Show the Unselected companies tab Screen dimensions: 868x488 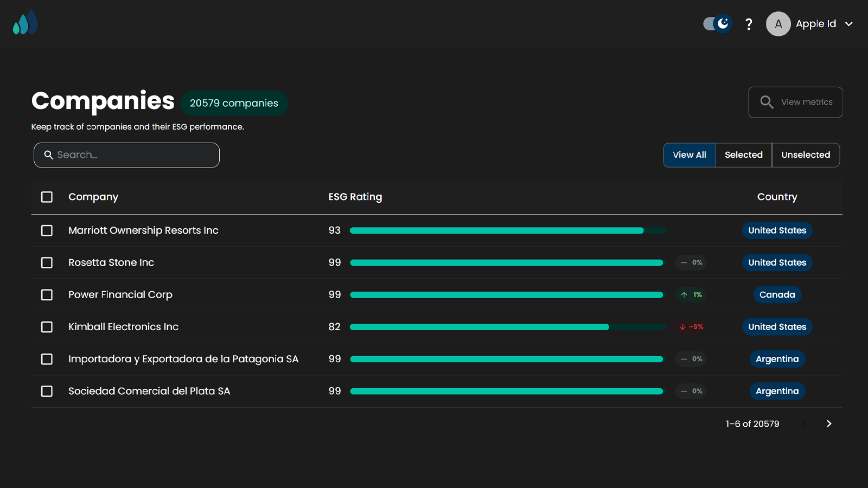805,155
